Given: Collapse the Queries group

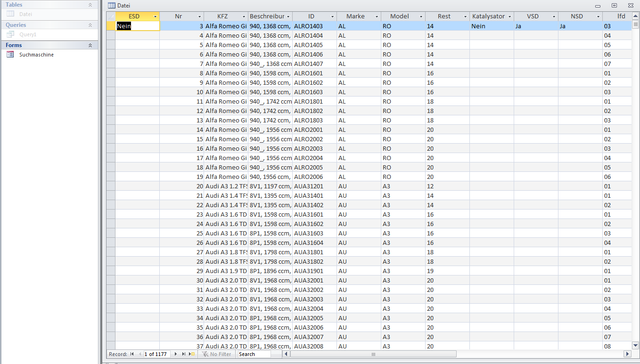Looking at the screenshot, I should (x=90, y=25).
